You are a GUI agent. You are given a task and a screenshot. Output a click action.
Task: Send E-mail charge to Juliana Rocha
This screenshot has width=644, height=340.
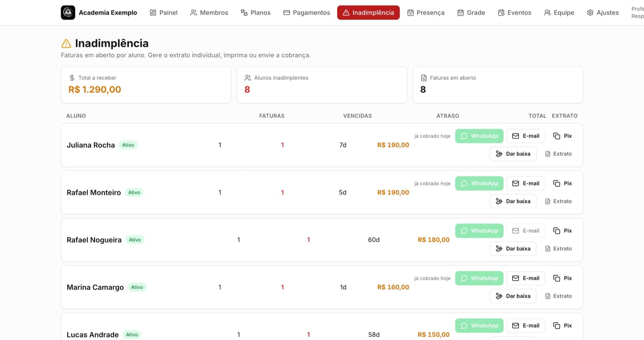[526, 136]
